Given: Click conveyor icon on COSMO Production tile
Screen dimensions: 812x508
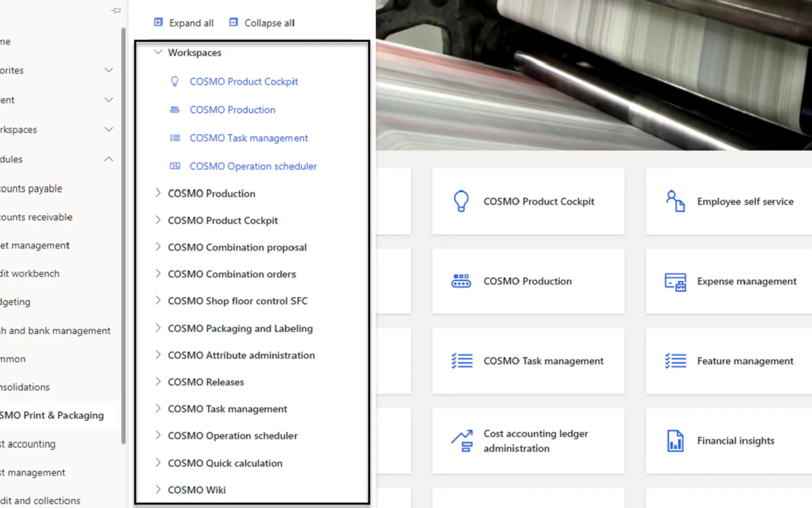Looking at the screenshot, I should pyautogui.click(x=461, y=281).
